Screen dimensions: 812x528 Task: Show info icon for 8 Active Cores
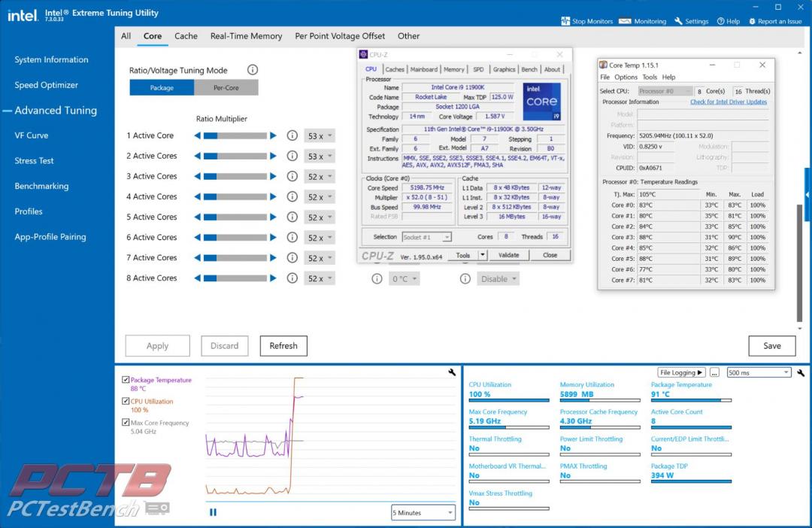(292, 278)
